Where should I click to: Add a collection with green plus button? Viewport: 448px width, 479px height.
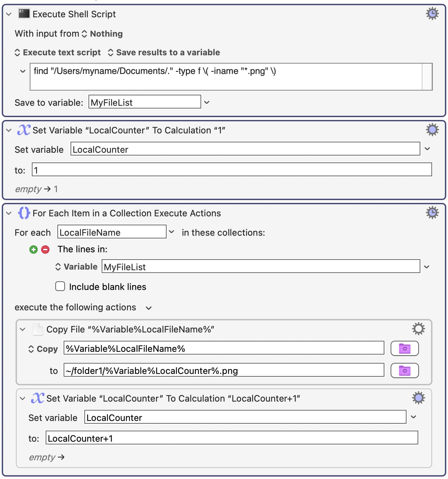coord(34,250)
